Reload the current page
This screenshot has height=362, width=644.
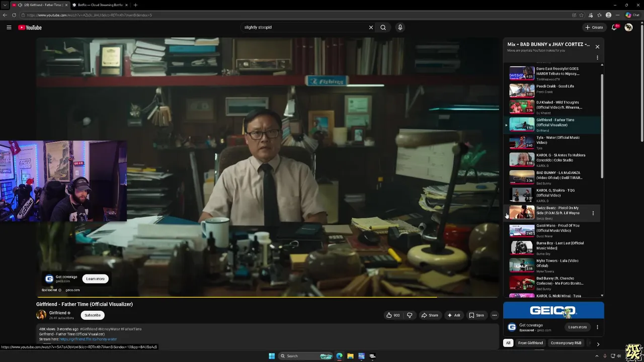pos(14,15)
